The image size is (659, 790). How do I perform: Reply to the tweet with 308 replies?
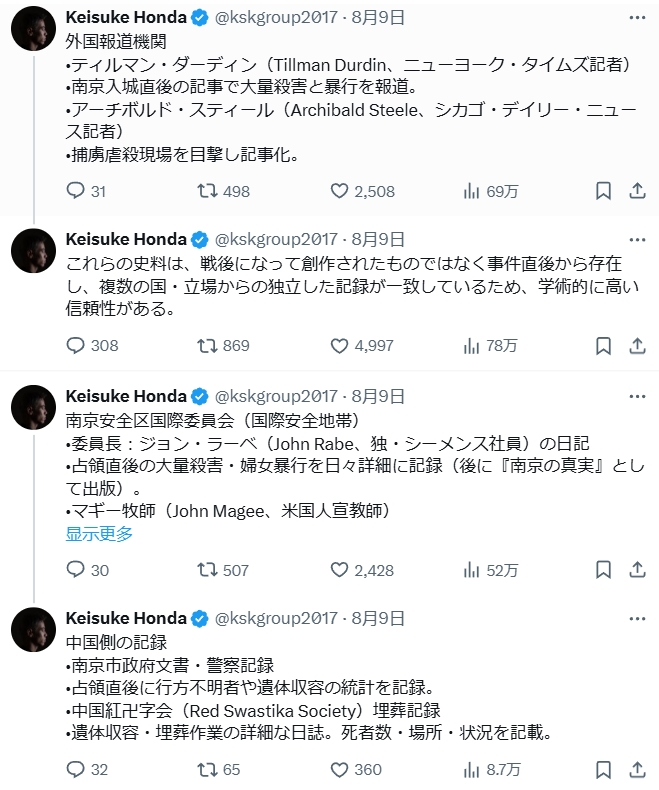coord(76,346)
